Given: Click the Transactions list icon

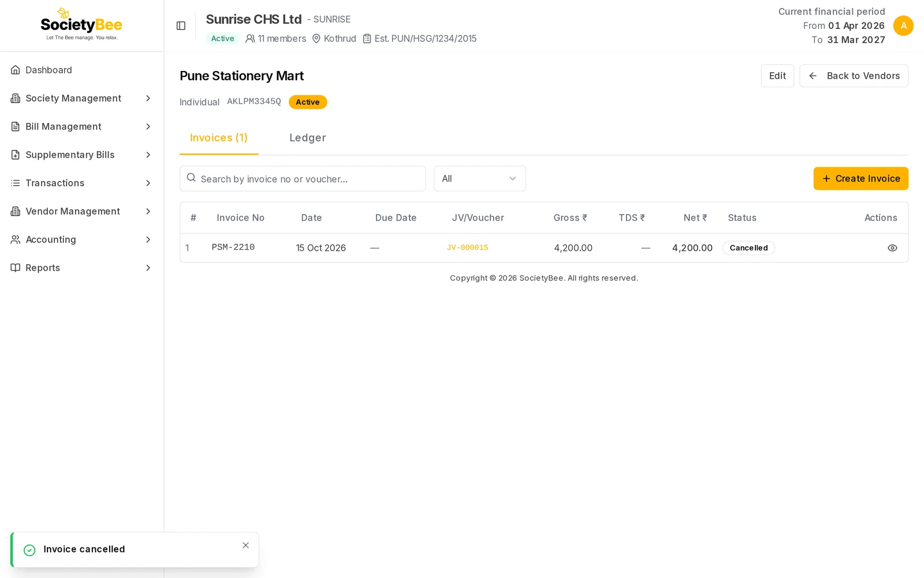Looking at the screenshot, I should click(x=16, y=183).
